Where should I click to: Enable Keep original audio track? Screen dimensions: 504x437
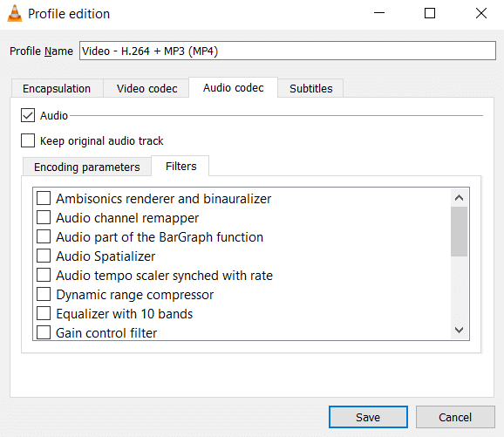[28, 140]
